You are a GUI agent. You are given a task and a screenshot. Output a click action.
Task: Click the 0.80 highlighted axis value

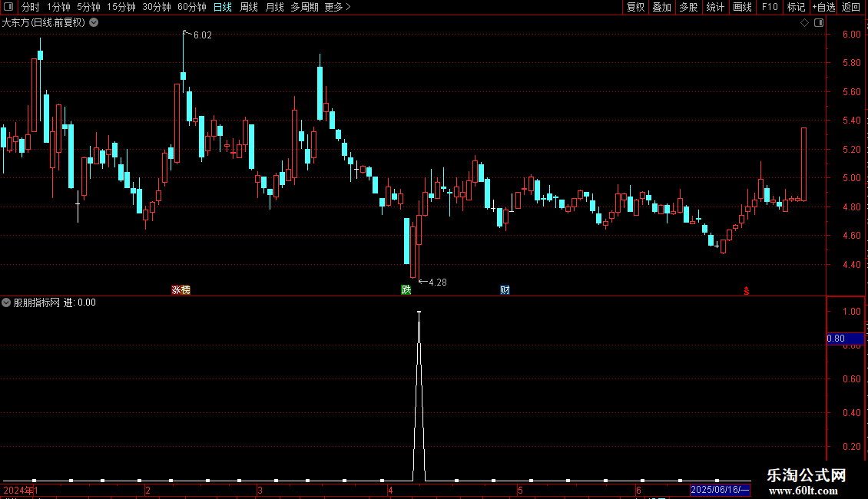click(845, 339)
